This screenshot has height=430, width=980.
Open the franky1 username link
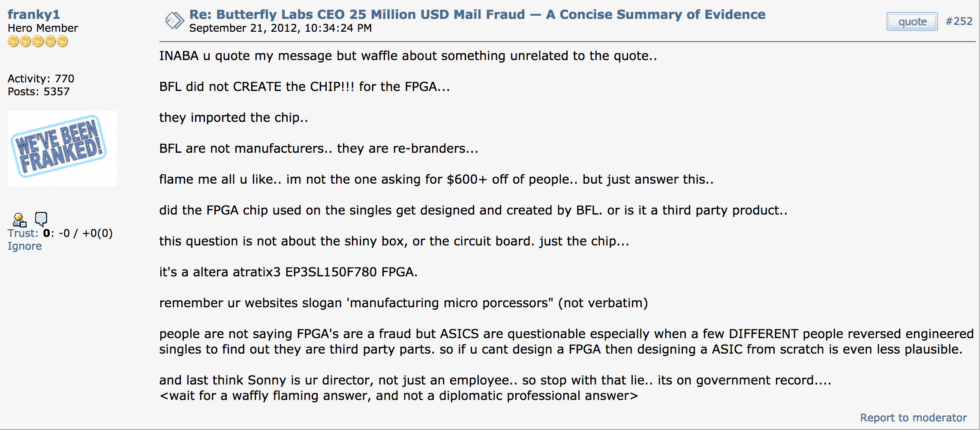[x=33, y=14]
